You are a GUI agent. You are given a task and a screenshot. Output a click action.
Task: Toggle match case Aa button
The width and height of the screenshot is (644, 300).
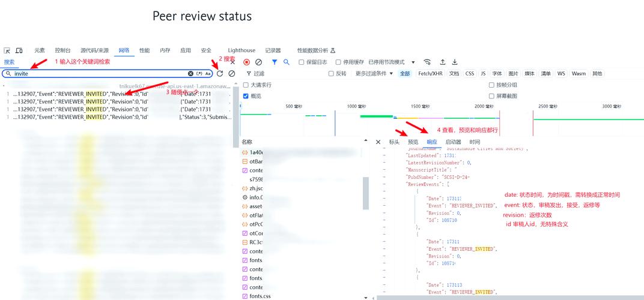tap(208, 73)
